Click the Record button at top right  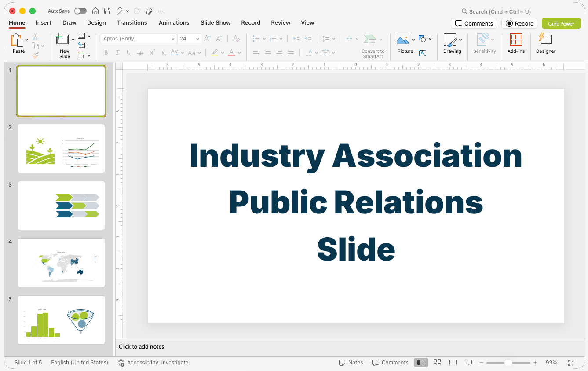click(519, 23)
